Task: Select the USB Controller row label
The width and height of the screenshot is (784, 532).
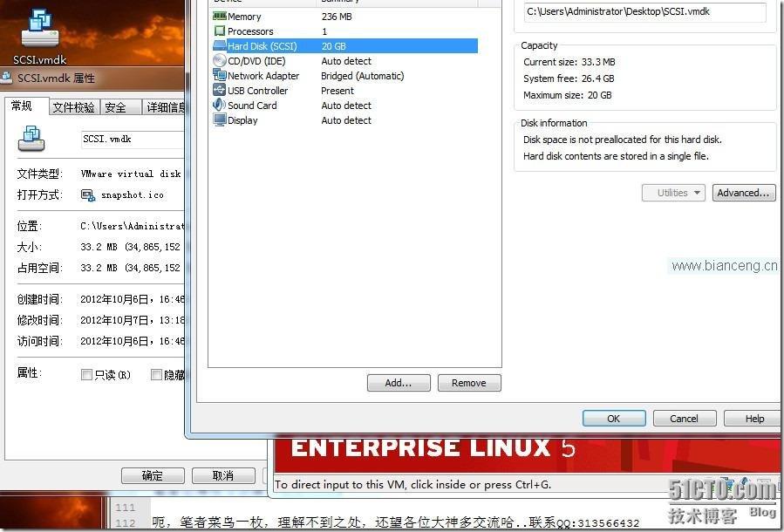Action: pos(257,91)
